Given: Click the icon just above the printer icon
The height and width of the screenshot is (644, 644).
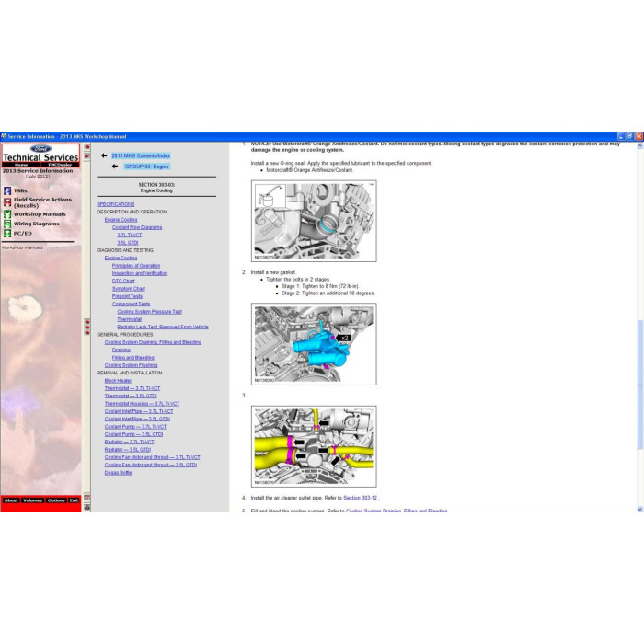Looking at the screenshot, I should [x=87, y=498].
